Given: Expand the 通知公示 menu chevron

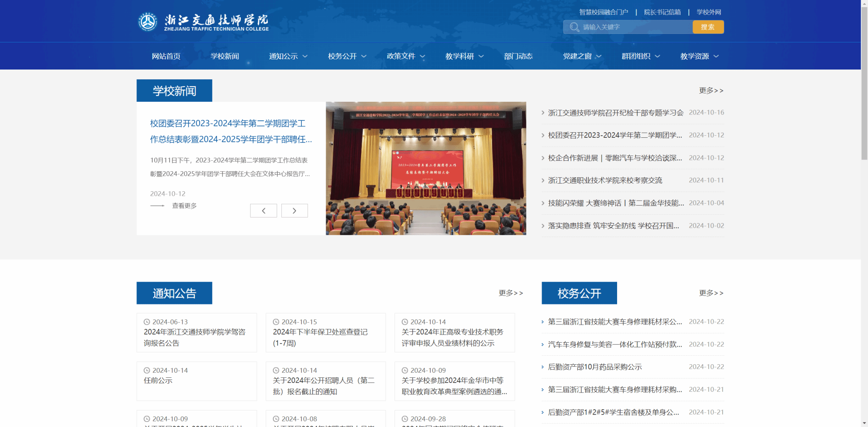Looking at the screenshot, I should click(305, 56).
